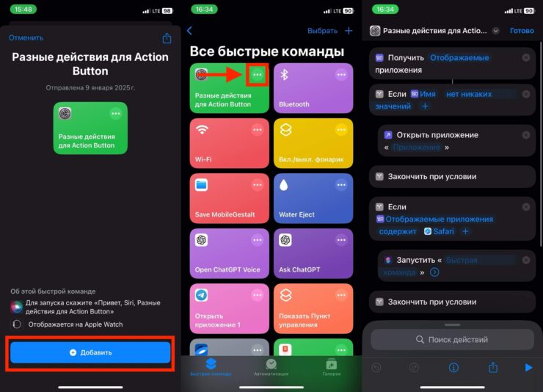Open ellipsis menu on Wi-Fi shortcut tile
The width and height of the screenshot is (543, 392).
tap(256, 130)
